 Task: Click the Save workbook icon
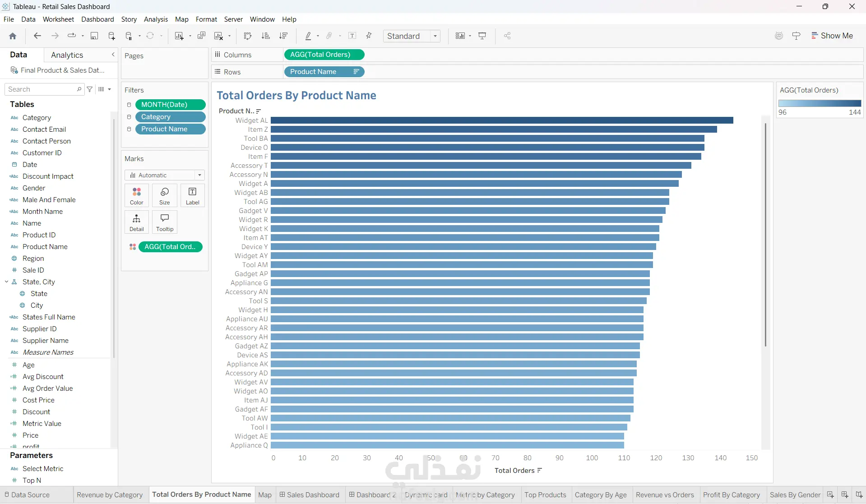[x=94, y=36]
